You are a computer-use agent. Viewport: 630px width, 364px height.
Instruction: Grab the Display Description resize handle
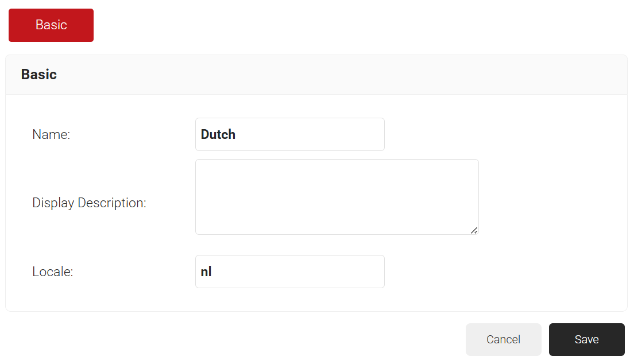coord(474,230)
